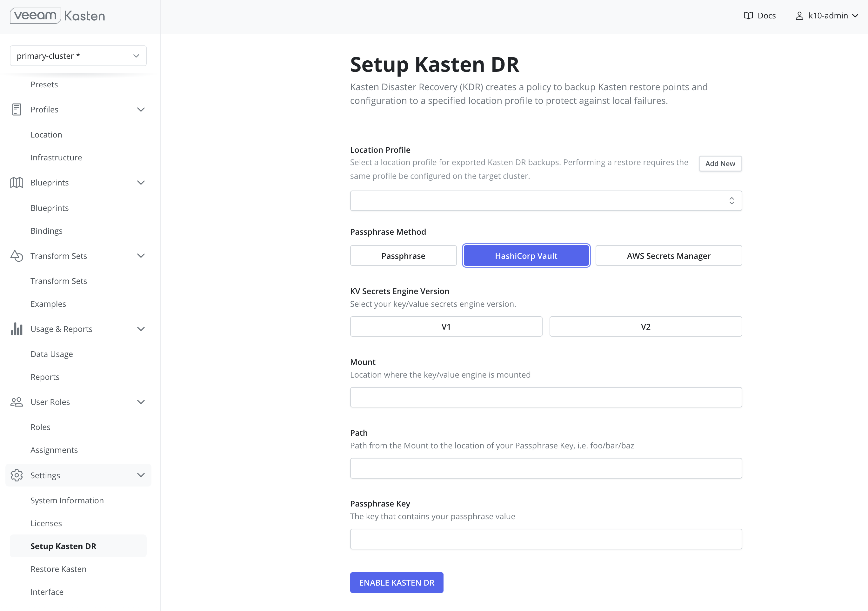Open the Bindings page
The width and height of the screenshot is (868, 611).
tap(46, 231)
